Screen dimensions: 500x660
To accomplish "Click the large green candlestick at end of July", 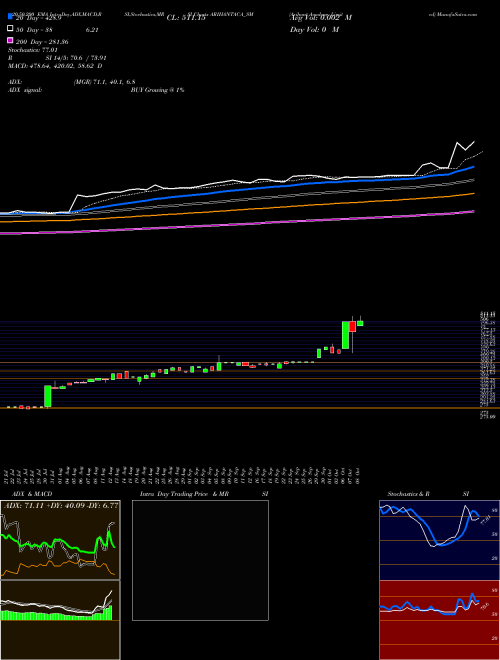I will coord(48,396).
